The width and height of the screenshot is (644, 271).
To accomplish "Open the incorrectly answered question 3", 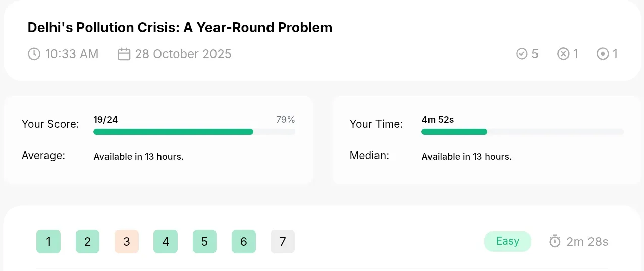I will click(127, 241).
